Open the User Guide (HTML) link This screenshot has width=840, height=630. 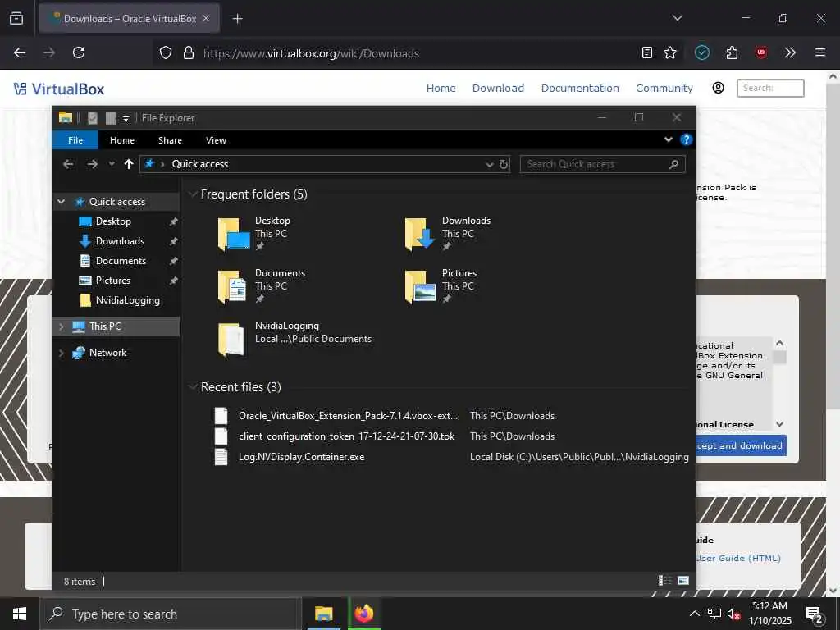(x=738, y=558)
